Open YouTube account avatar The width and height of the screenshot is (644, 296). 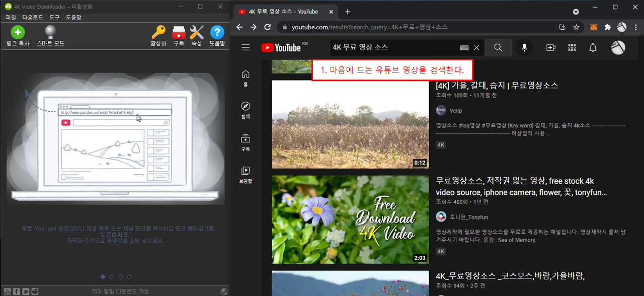[618, 47]
